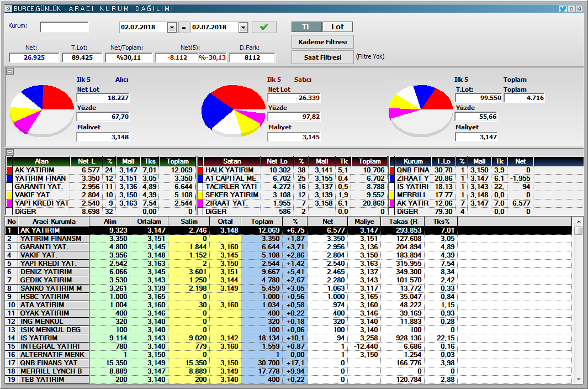Select the QNB FINANS YAT. row
Viewport: 588px width, 389px height.
pos(289,362)
